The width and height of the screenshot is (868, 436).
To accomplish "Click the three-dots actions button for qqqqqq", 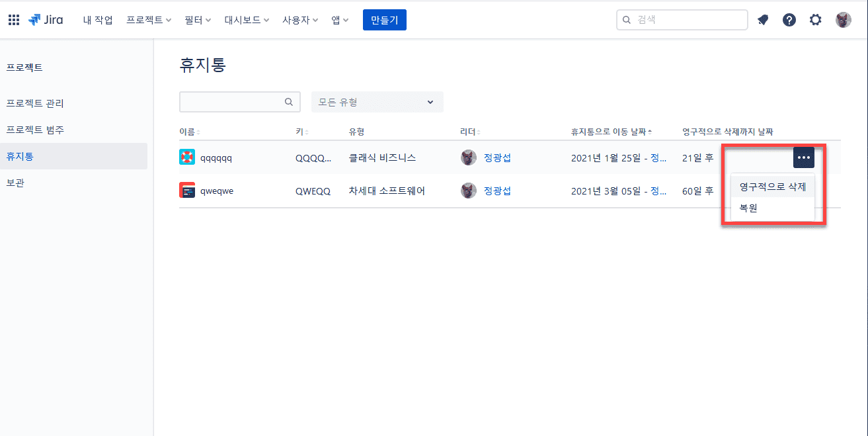I will coord(804,157).
